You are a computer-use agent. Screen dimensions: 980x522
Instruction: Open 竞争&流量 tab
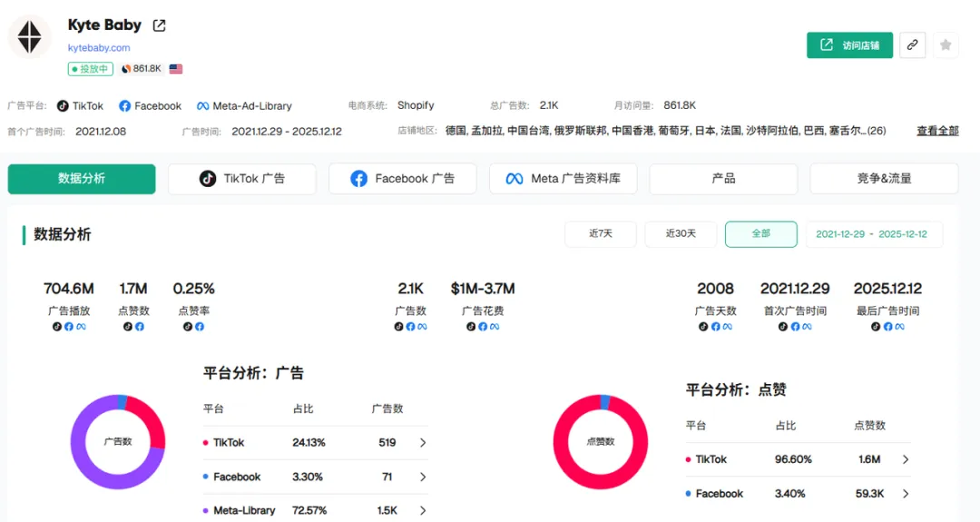884,179
